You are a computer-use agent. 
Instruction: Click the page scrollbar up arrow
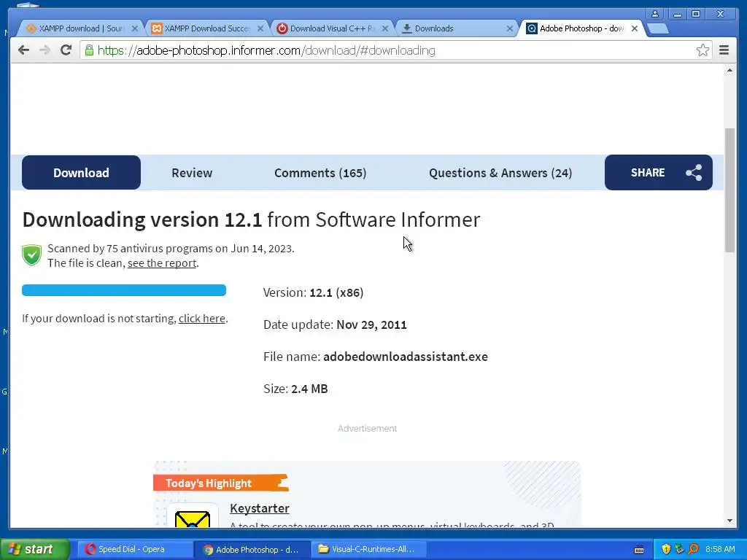[x=729, y=71]
